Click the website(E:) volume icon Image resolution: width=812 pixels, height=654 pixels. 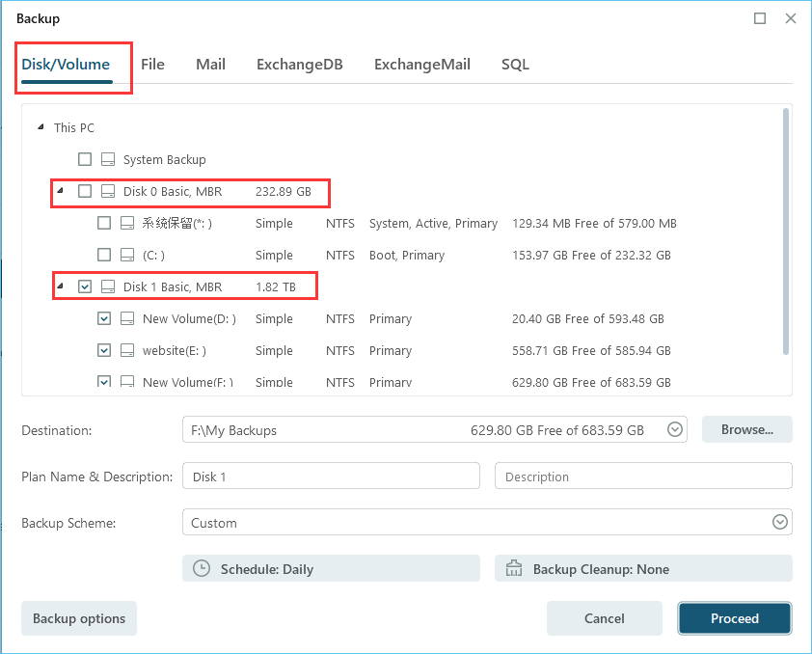click(x=127, y=351)
